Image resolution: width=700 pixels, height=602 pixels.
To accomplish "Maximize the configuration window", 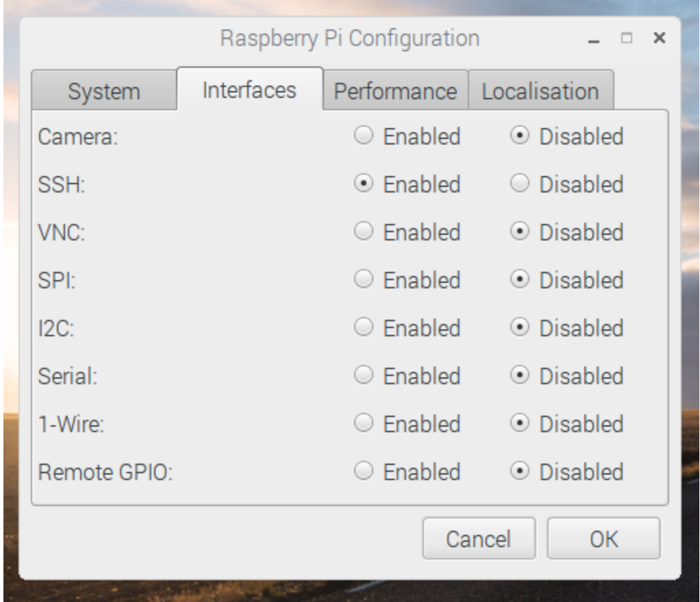I will 627,38.
